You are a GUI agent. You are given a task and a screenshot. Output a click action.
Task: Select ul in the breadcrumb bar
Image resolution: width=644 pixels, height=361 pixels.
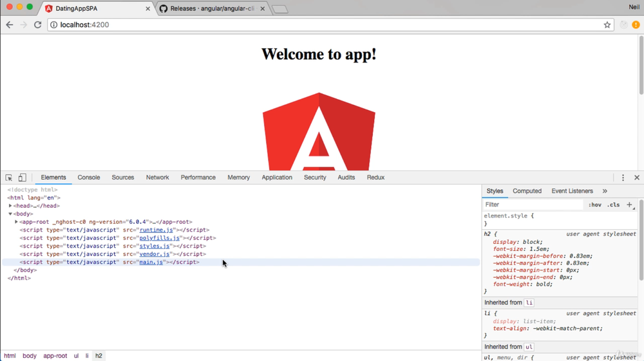click(x=76, y=356)
